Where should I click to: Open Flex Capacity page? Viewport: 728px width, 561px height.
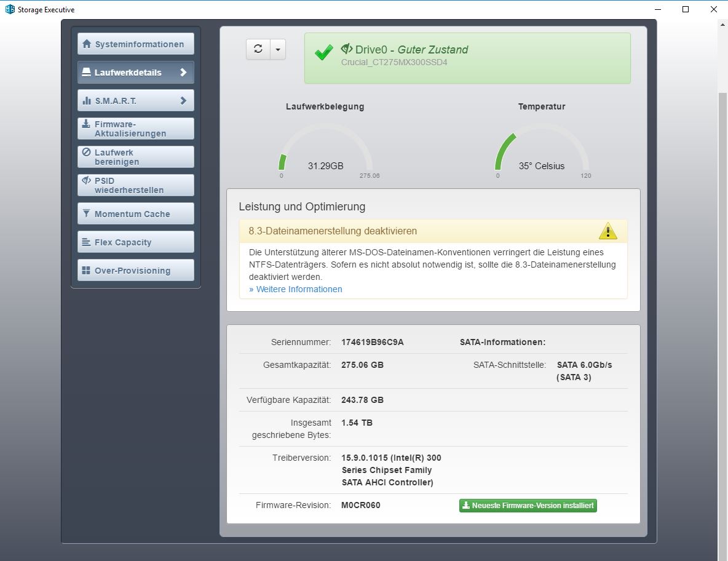click(x=135, y=242)
